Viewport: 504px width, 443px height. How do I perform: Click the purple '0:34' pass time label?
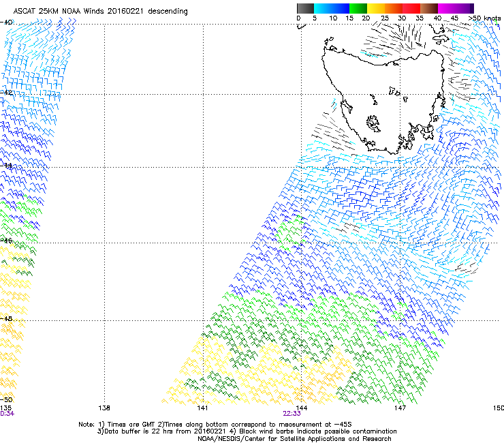(7, 414)
